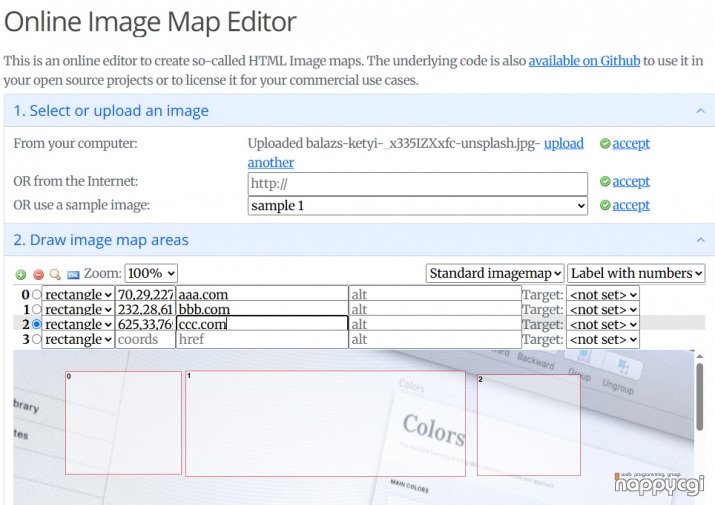
Task: Select radio button for area 2
Action: point(36,324)
